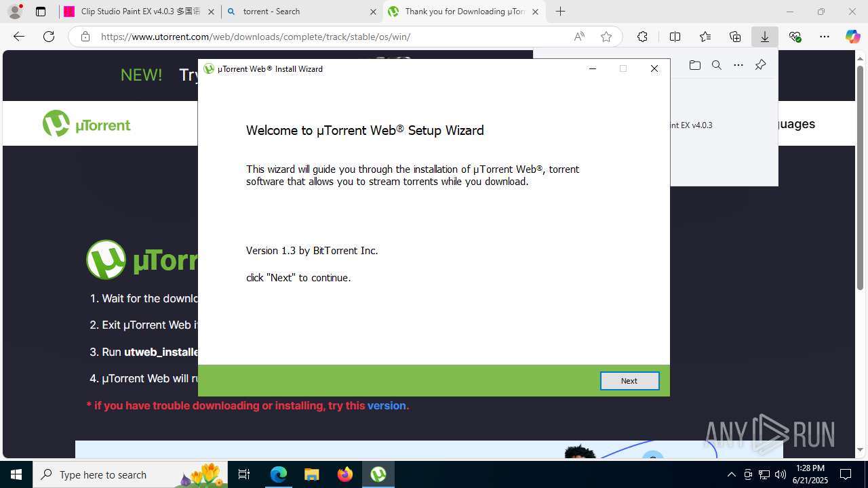Close the Clip Studio Paint EX tab
Viewport: 868px width, 488px height.
[211, 12]
